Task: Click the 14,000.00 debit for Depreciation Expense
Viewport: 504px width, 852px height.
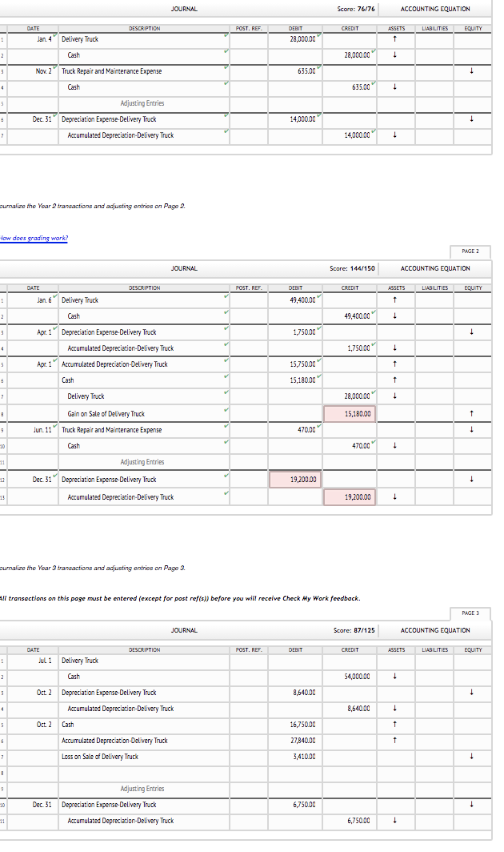Action: pos(295,119)
